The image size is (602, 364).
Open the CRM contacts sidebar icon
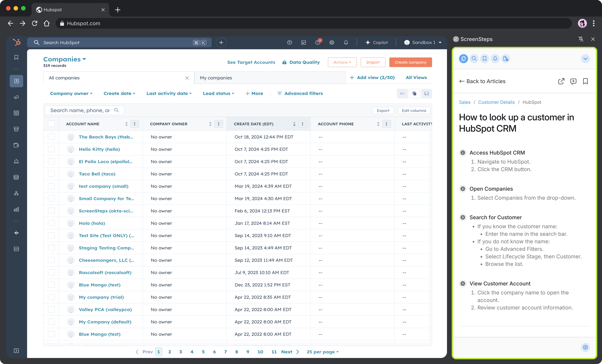16,81
